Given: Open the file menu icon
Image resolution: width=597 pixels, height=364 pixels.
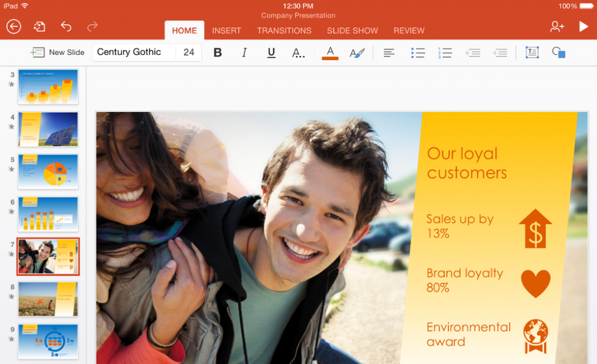Looking at the screenshot, I should 40,26.
